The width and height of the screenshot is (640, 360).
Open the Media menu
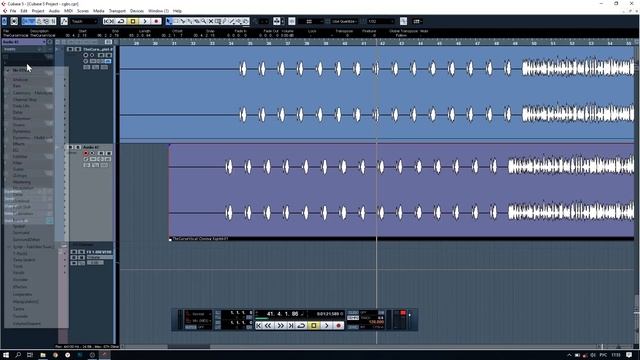(98, 11)
